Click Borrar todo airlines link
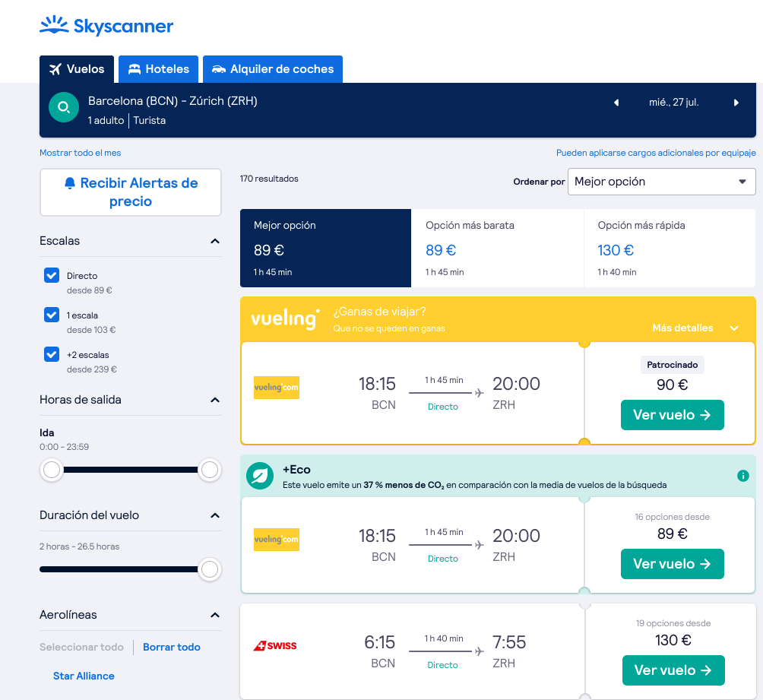Viewport: 763px width, 700px height. 172,647
